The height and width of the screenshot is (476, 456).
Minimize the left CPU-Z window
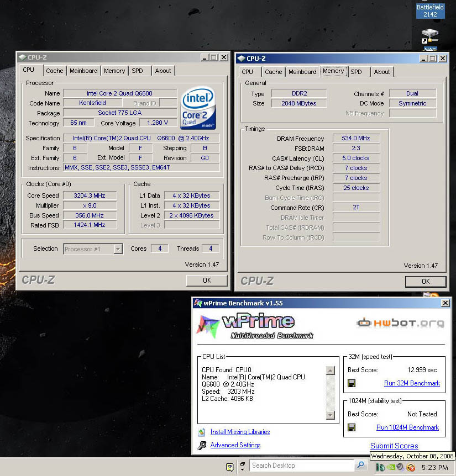coord(205,57)
